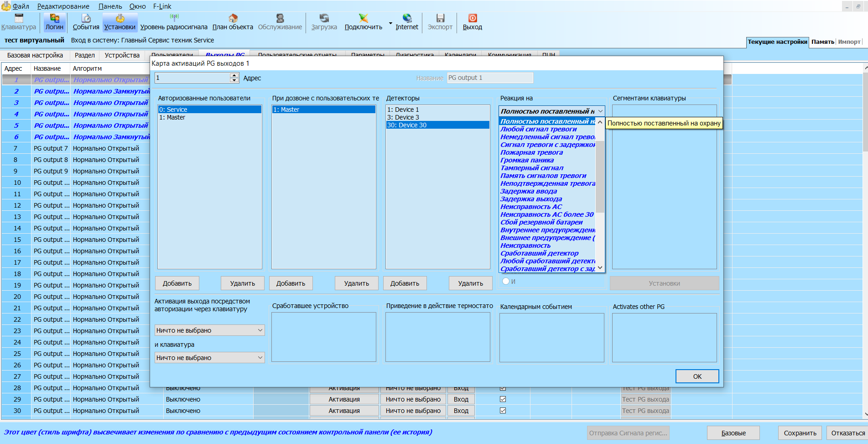This screenshot has height=444, width=868.
Task: Toggle checkbox in row 29
Action: click(503, 399)
